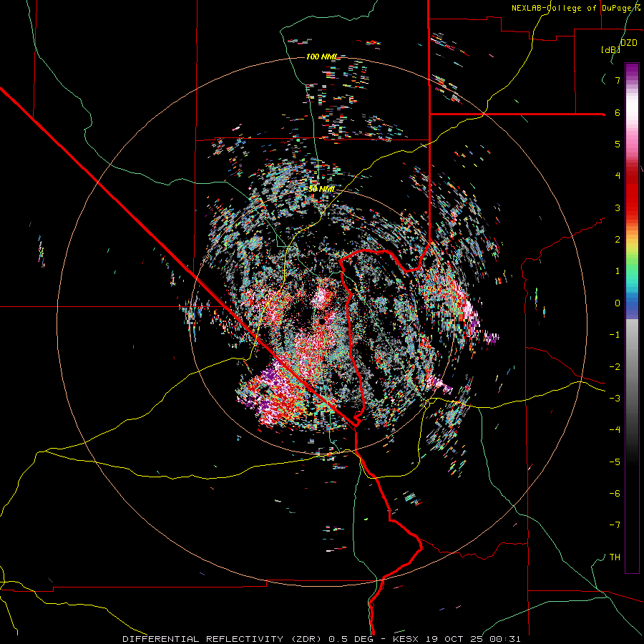Click the color scale value 1
Screen dimensions: 644x644
pyautogui.click(x=618, y=271)
